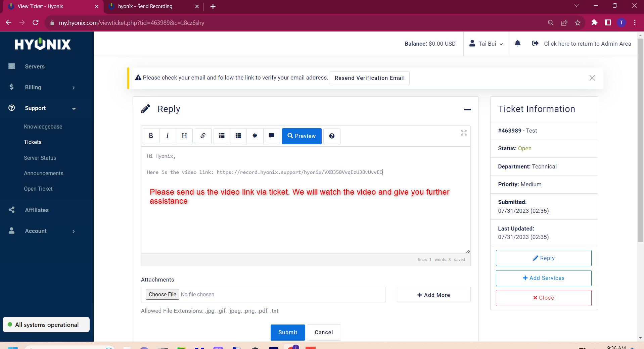Open the Tai Bui user dropdown

pos(486,44)
